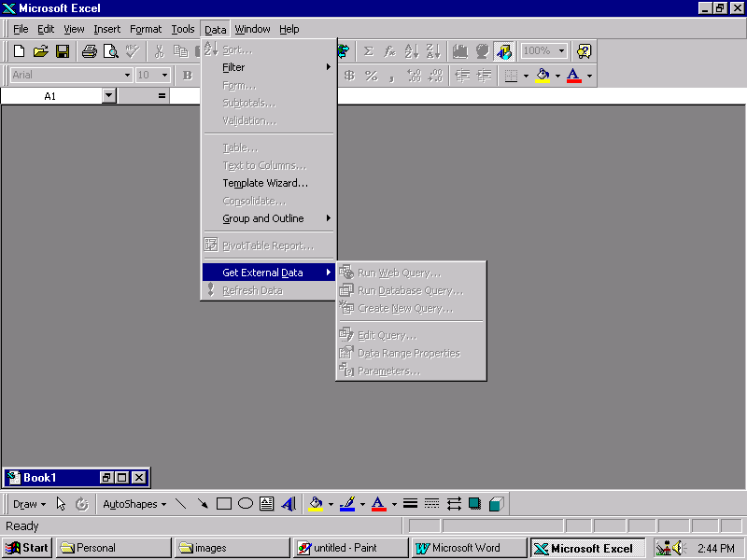Apply Currency Style dollar icon

(349, 76)
